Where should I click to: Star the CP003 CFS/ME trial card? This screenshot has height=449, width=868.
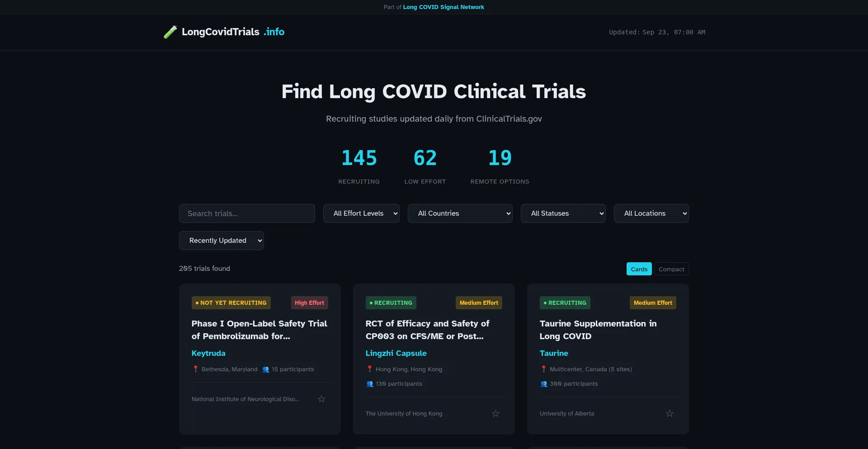tap(495, 413)
